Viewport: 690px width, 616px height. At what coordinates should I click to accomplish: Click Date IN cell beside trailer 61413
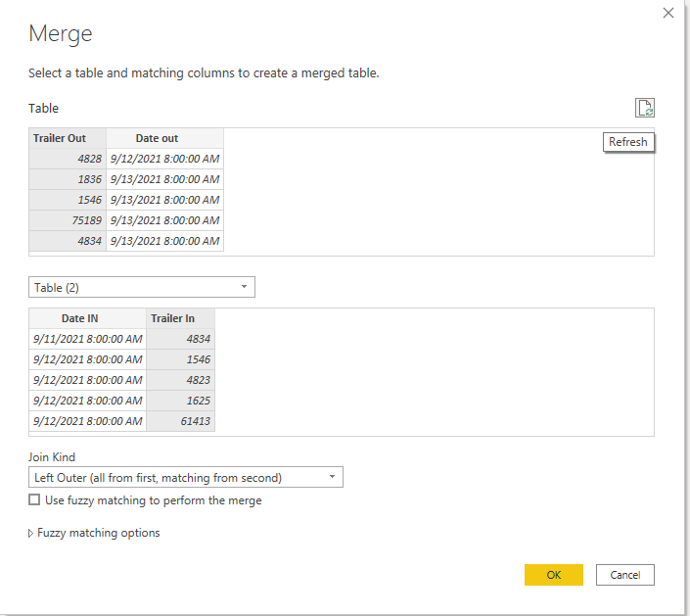[x=87, y=421]
